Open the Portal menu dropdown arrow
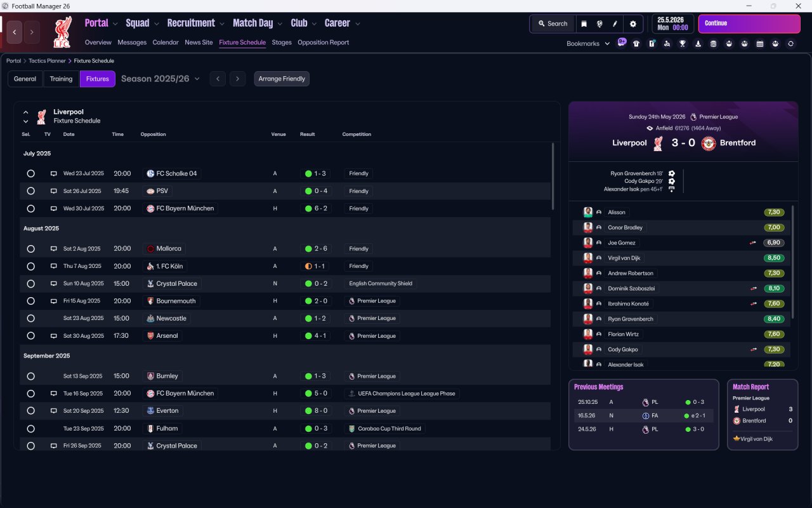Image resolution: width=812 pixels, height=508 pixels. click(x=115, y=24)
